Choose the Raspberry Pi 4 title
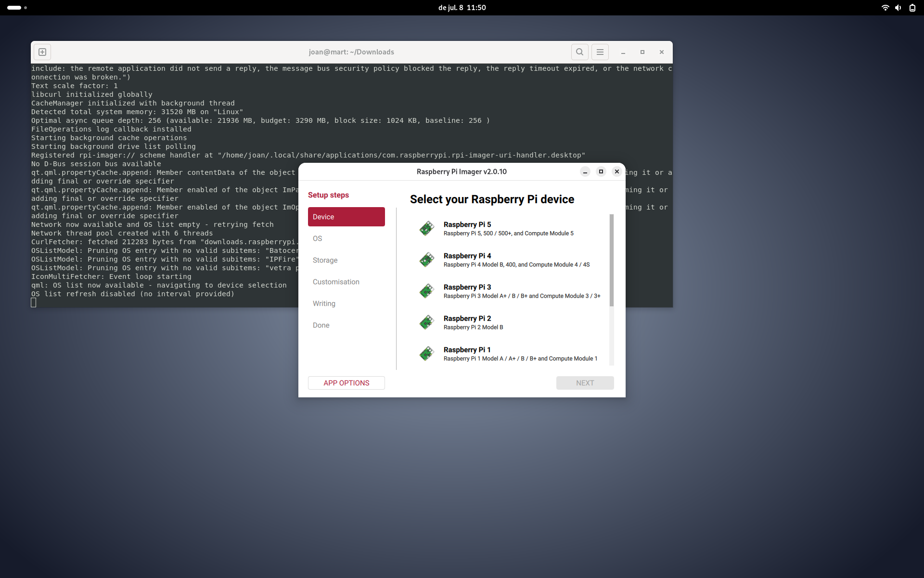Image resolution: width=924 pixels, height=578 pixels. click(x=467, y=256)
